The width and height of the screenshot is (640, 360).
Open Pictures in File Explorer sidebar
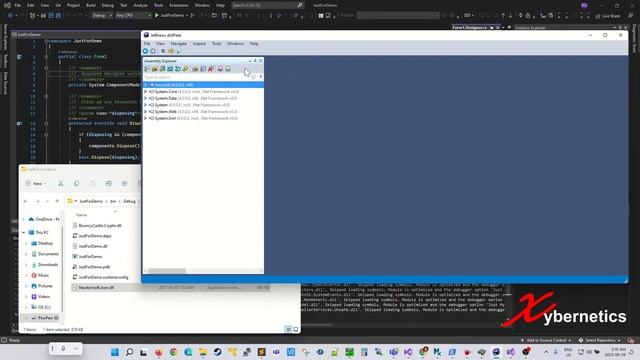45,286
